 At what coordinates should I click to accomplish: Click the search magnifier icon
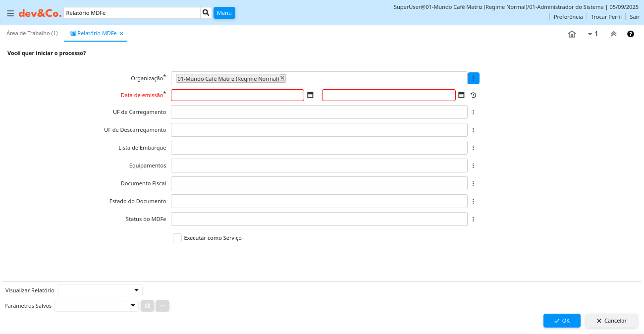click(206, 13)
